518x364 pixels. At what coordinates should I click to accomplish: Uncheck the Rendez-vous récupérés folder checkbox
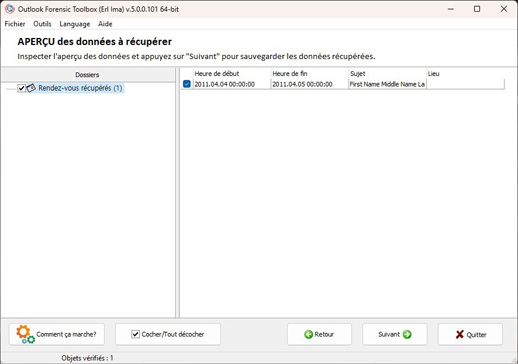point(21,88)
